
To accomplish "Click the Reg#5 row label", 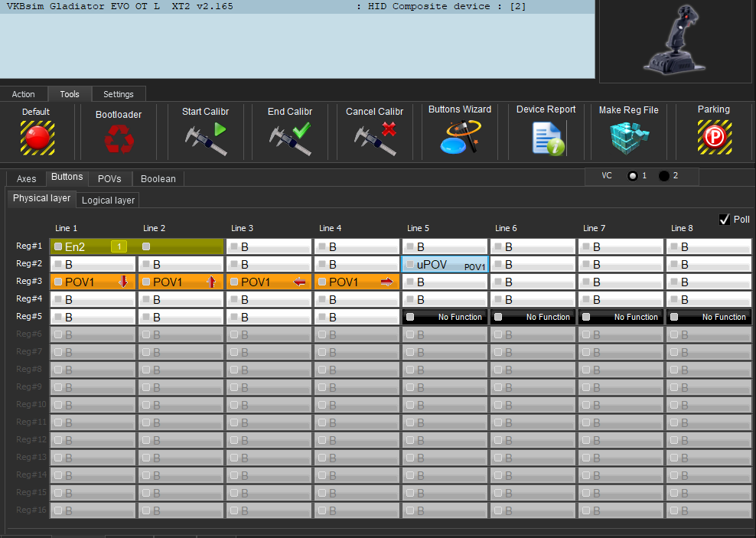I will (x=29, y=316).
